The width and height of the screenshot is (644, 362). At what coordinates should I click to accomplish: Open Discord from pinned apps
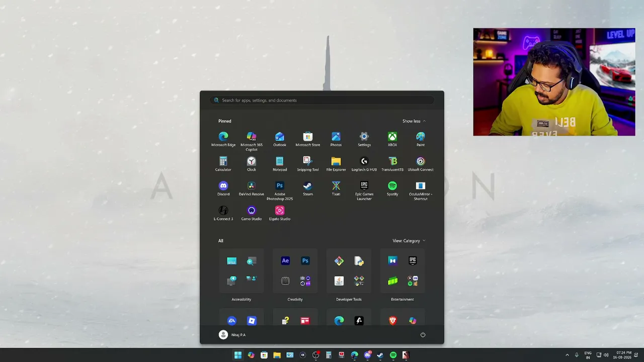(223, 188)
